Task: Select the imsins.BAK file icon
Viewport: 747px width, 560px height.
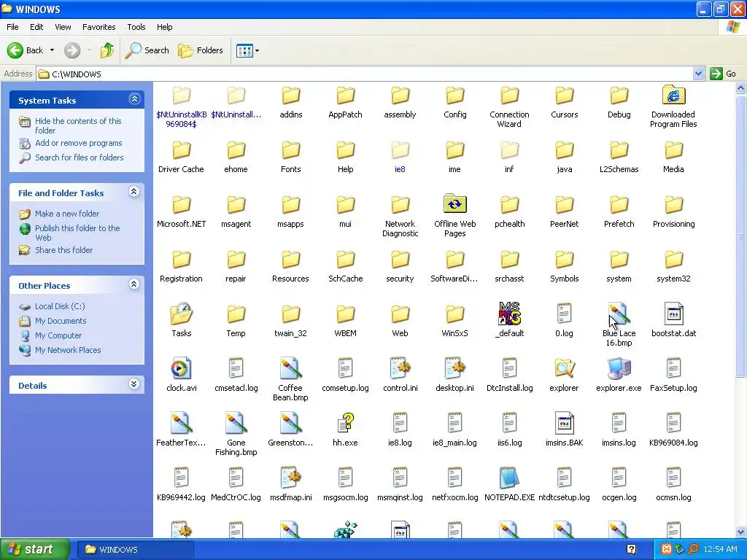Action: pyautogui.click(x=564, y=423)
